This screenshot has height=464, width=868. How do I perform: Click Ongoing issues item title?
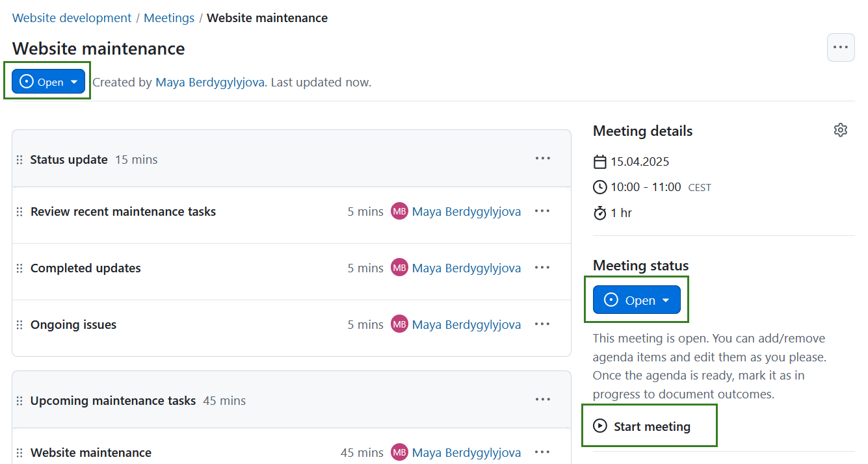click(73, 324)
